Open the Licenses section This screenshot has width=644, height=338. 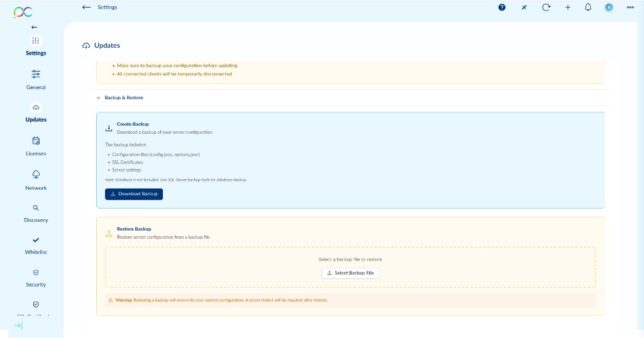coord(36,146)
